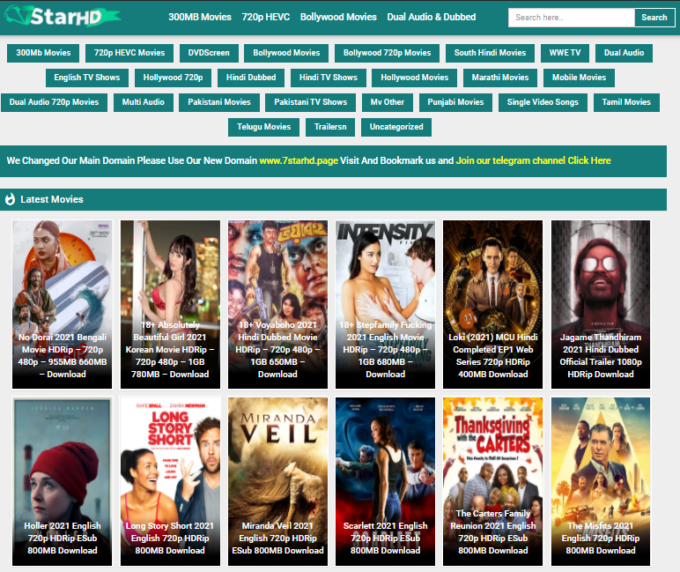Viewport: 680px width, 572px height.
Task: Browse Pakistani TV Shows category
Action: coord(311,102)
